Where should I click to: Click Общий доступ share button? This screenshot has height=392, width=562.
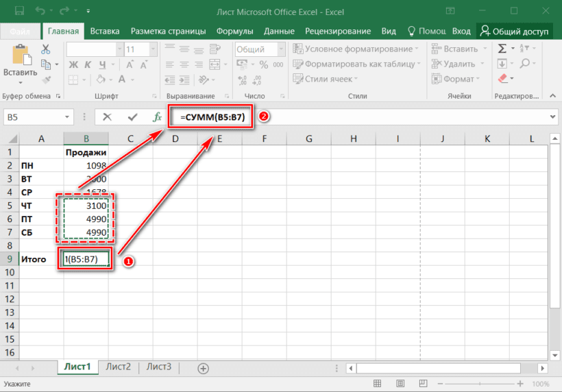[x=514, y=32]
